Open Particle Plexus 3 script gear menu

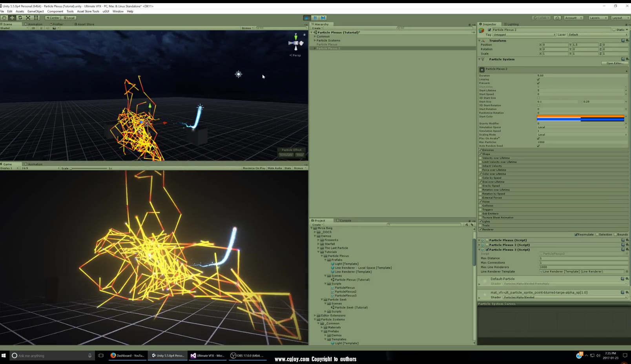[x=627, y=249]
